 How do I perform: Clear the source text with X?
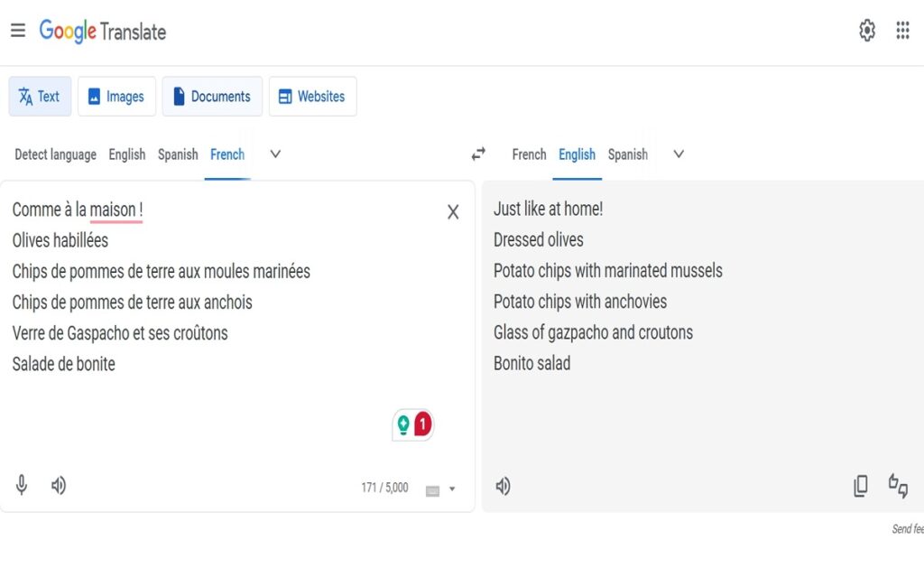pyautogui.click(x=453, y=212)
